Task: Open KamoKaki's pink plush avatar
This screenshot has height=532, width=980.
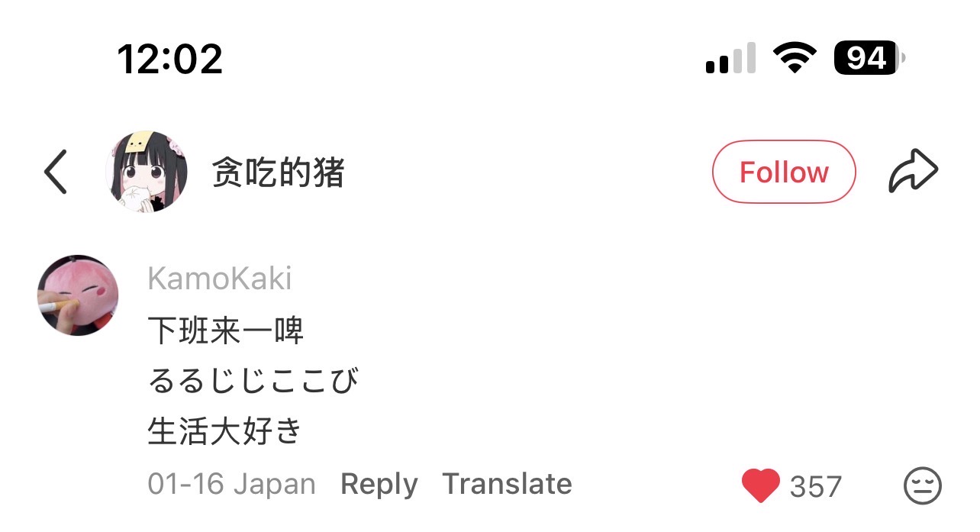Action: click(78, 295)
